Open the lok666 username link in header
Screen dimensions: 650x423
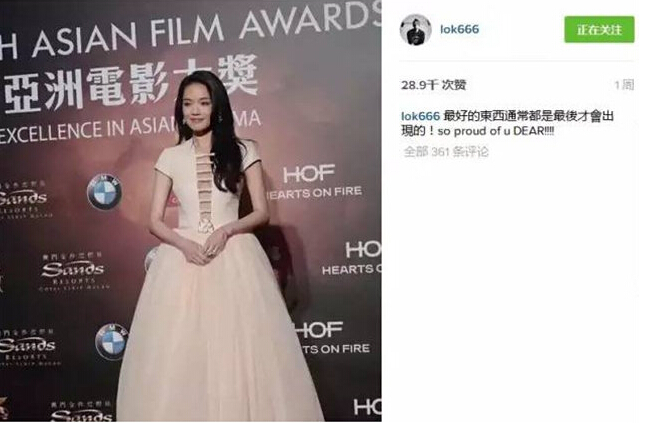click(459, 29)
